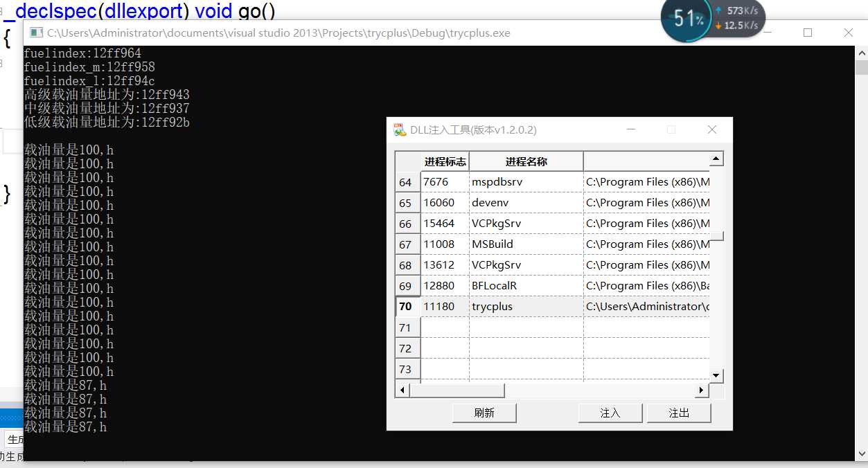This screenshot has height=468, width=868.
Task: Select row header 70 in process table
Action: pos(408,306)
